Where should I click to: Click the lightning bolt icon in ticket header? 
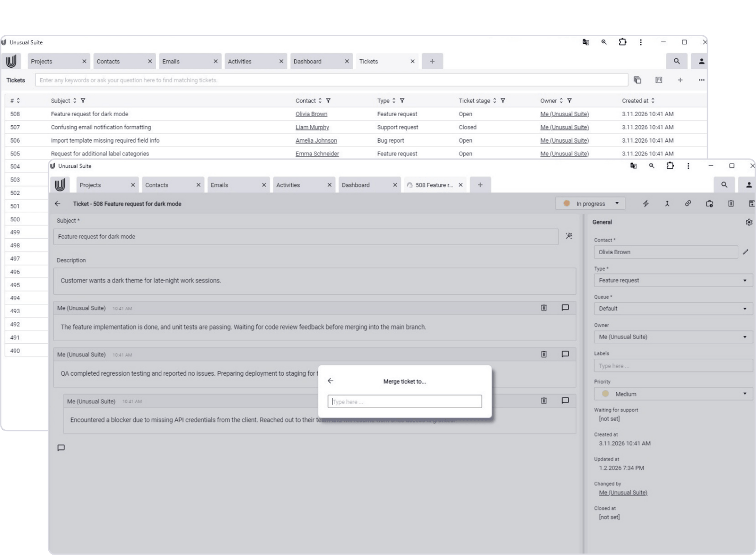click(645, 204)
